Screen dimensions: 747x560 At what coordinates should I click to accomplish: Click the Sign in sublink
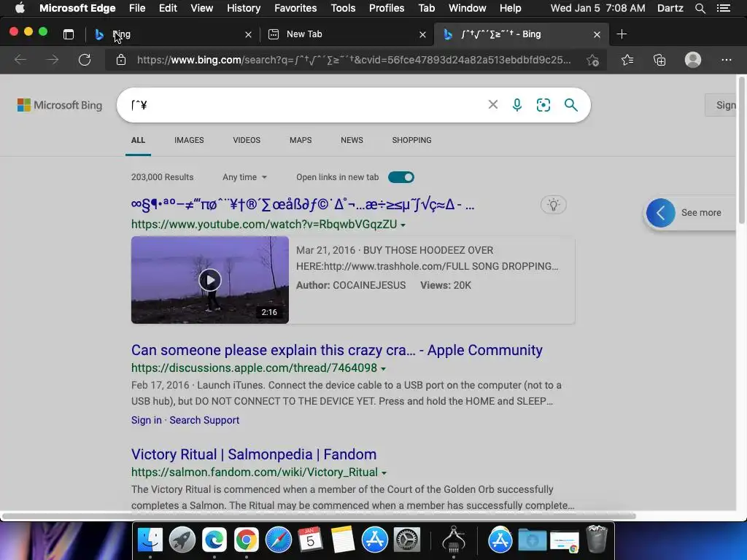coord(146,420)
